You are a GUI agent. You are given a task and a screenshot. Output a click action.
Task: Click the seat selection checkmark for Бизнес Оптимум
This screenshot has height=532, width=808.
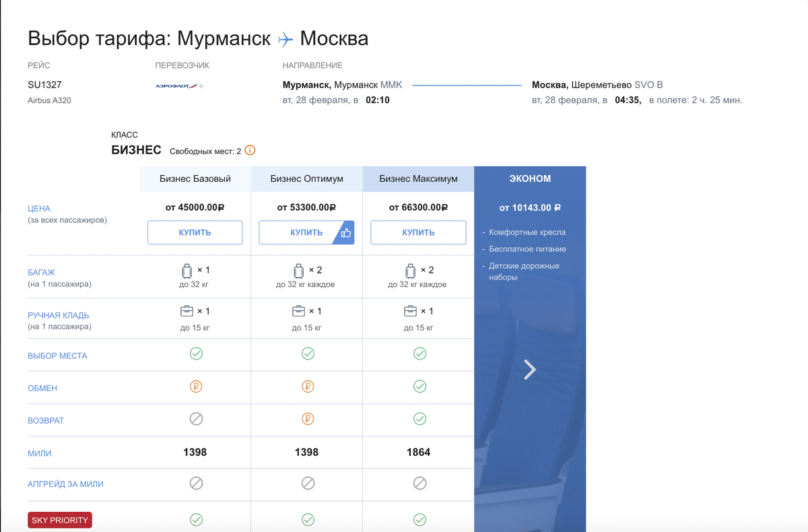click(x=308, y=354)
